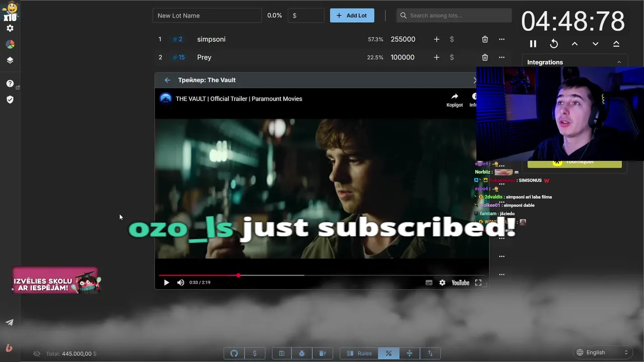Play the Vault trailer video
644x362 pixels.
(167, 283)
